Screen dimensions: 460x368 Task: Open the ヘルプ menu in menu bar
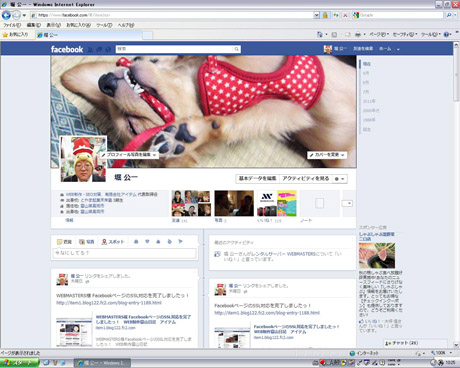126,25
